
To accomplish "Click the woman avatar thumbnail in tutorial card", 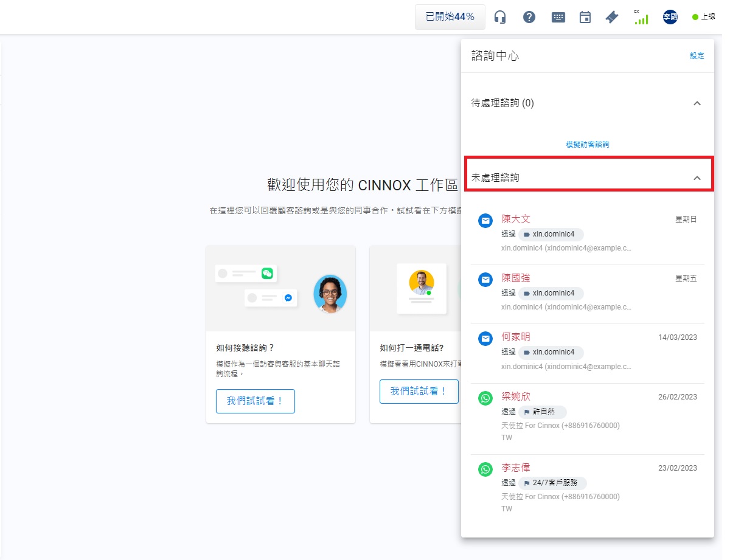I will click(x=330, y=294).
